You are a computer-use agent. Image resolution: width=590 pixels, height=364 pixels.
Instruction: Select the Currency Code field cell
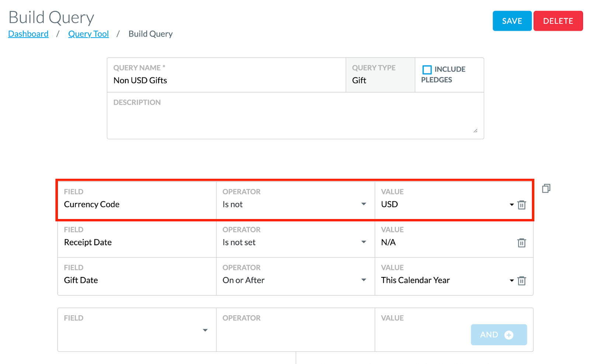point(137,201)
